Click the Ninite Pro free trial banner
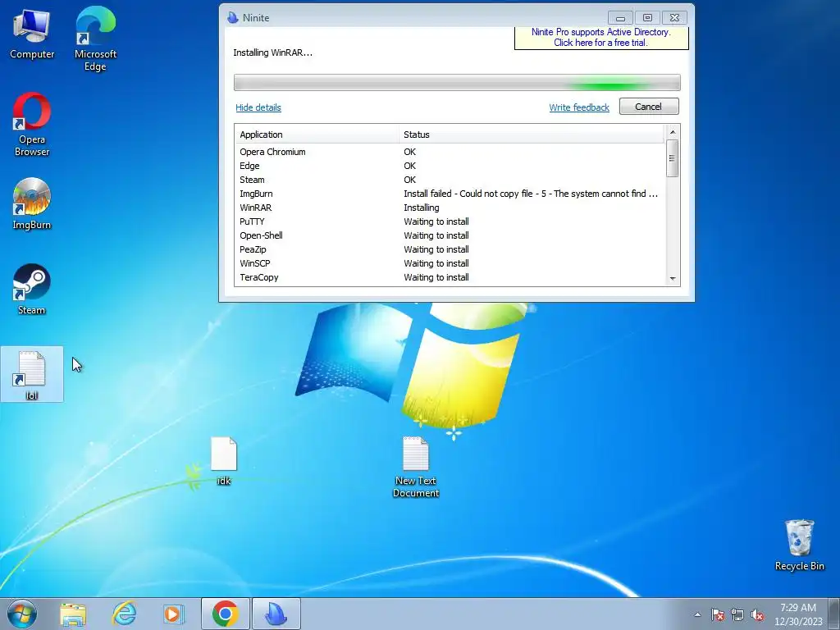 (x=601, y=38)
